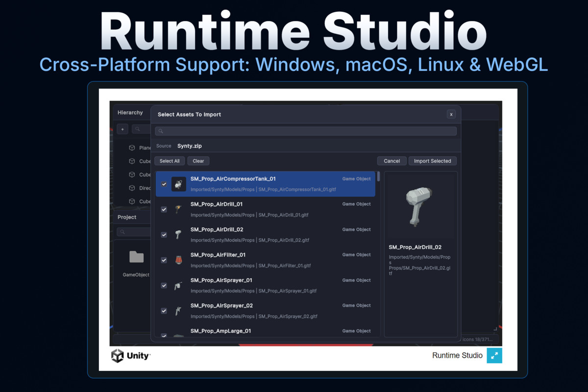Select the SM_Prop_AirSprayer_02 row name

pyautogui.click(x=222, y=306)
